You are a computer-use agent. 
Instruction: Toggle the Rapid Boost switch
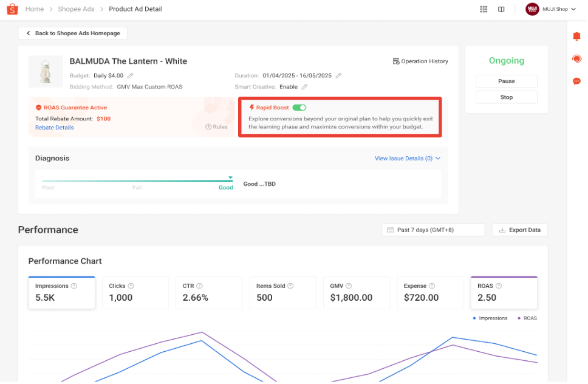tap(299, 108)
